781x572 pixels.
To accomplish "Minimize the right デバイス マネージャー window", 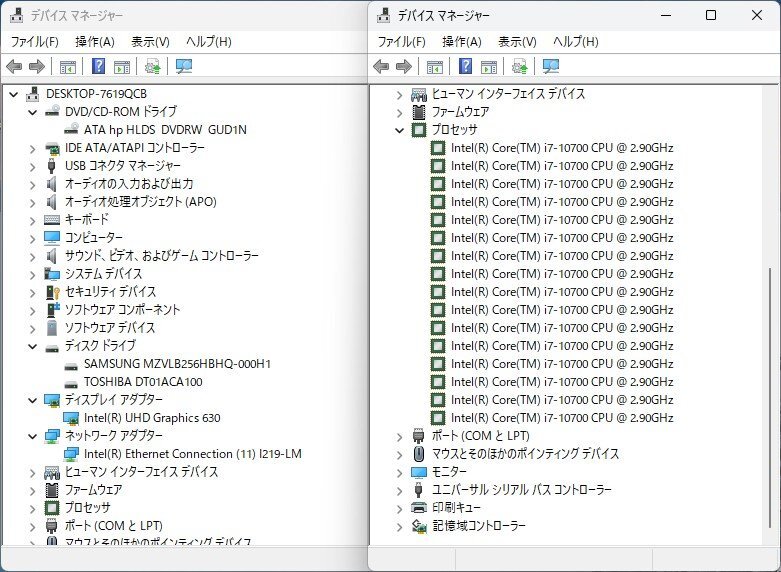I will click(x=666, y=15).
